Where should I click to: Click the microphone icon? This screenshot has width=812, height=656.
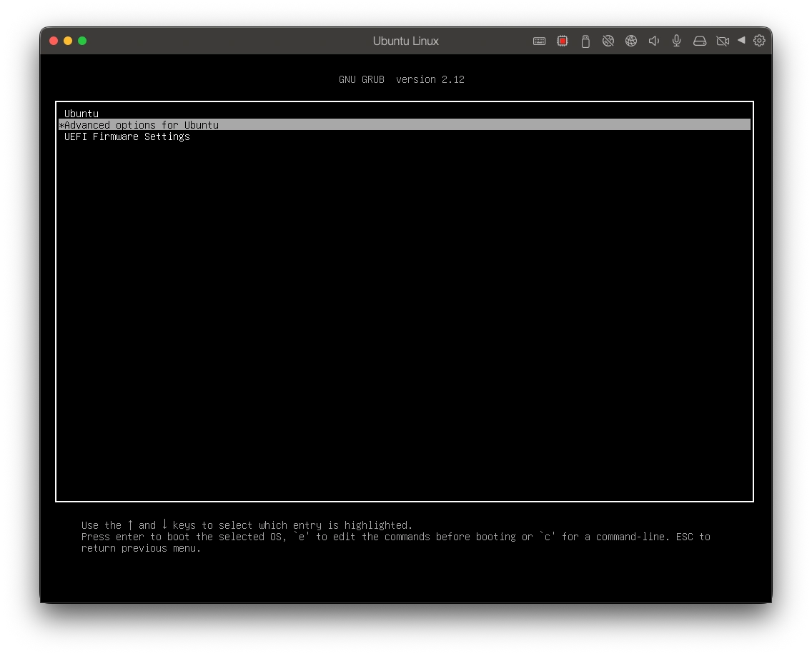(676, 41)
